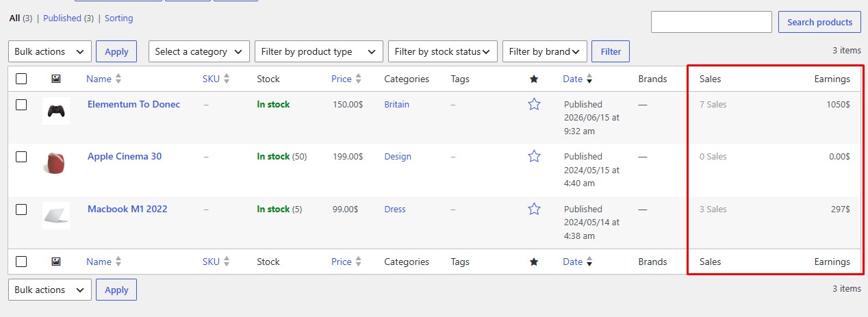Click the Brands column header

click(x=652, y=79)
